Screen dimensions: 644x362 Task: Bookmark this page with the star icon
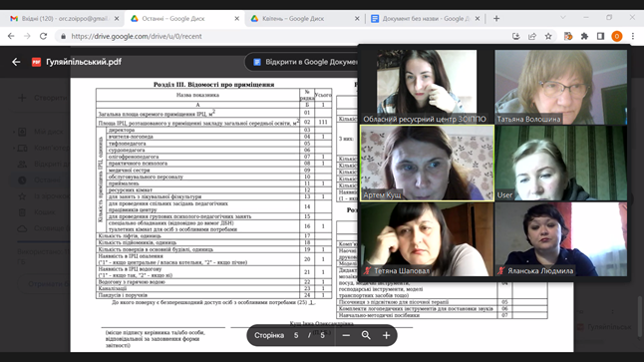(548, 36)
